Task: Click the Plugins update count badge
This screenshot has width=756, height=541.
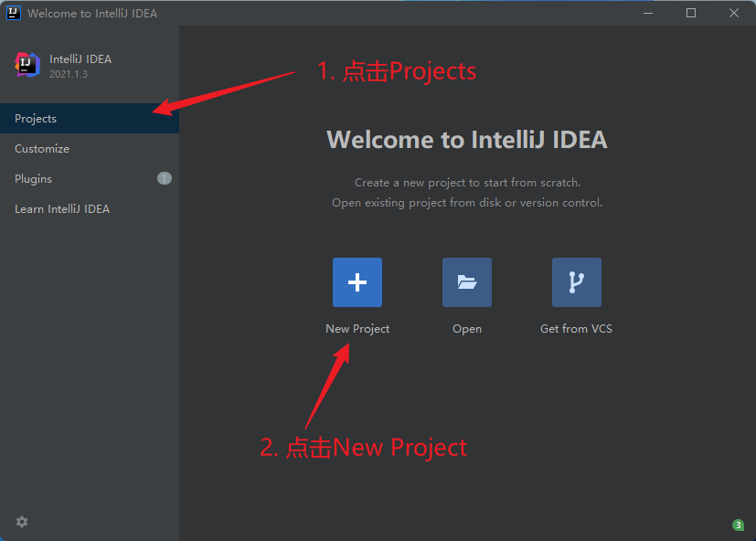Action: (x=165, y=178)
